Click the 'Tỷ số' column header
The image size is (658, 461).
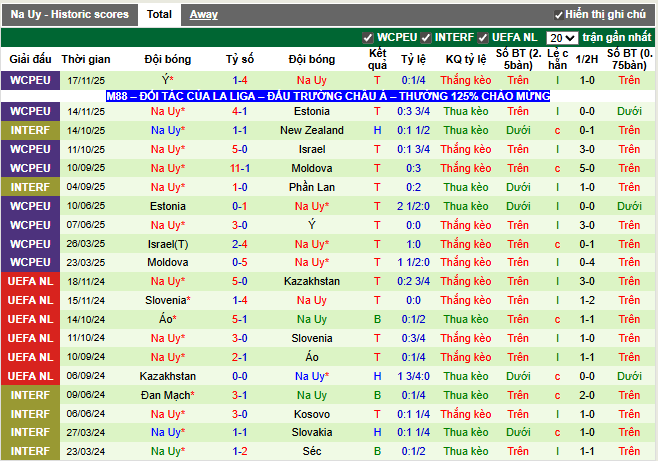tap(240, 59)
